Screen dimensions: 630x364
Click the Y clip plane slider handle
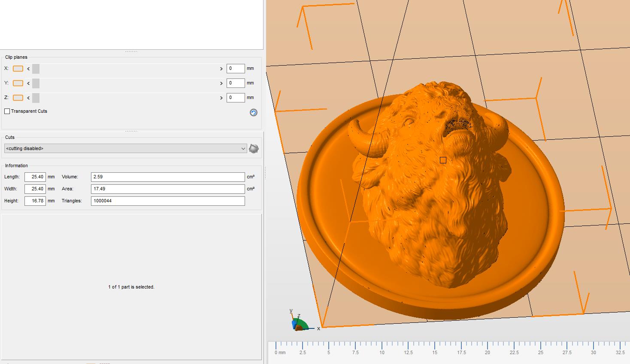[x=36, y=83]
